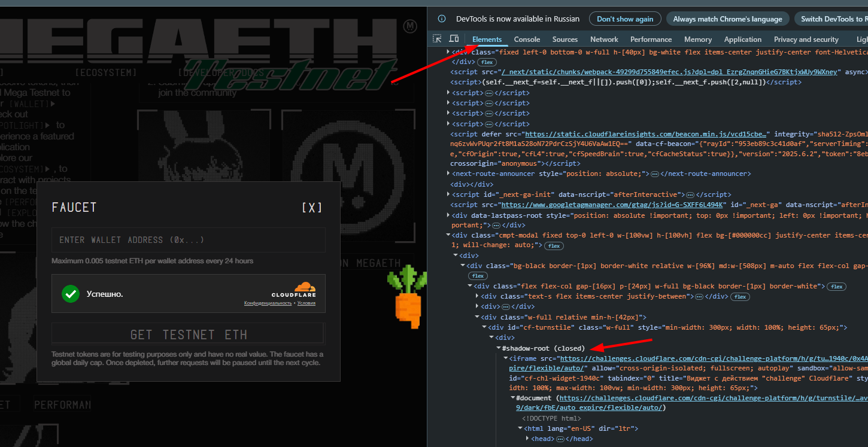Click the ellipsis inside next-route-announcer element

pos(654,174)
